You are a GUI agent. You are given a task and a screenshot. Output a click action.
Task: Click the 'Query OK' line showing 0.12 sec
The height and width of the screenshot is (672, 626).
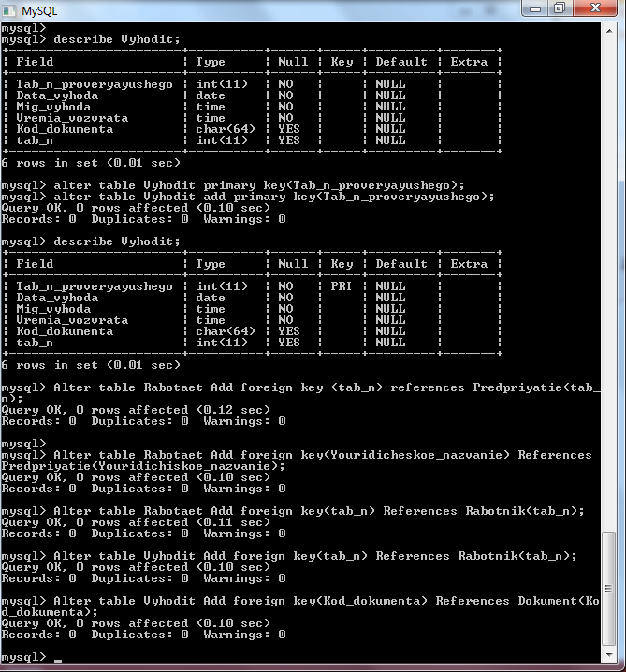(x=136, y=410)
